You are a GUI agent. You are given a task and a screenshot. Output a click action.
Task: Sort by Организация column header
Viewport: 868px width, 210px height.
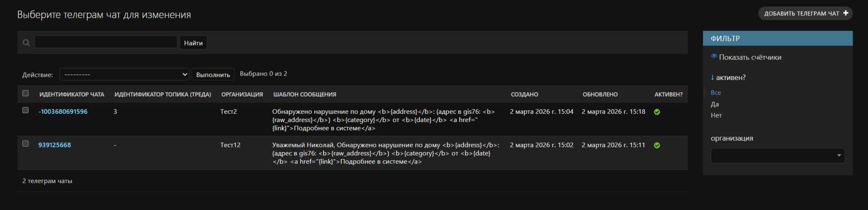tap(242, 94)
